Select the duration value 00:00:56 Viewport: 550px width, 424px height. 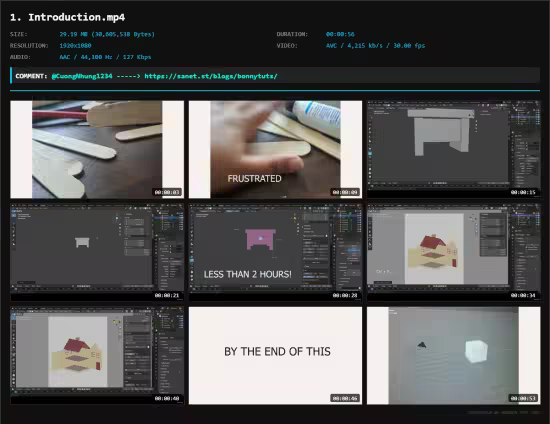pos(340,34)
